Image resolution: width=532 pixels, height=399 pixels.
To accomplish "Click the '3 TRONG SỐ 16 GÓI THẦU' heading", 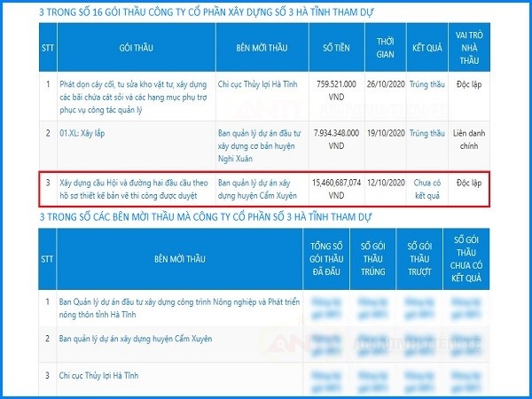I will pos(207,12).
